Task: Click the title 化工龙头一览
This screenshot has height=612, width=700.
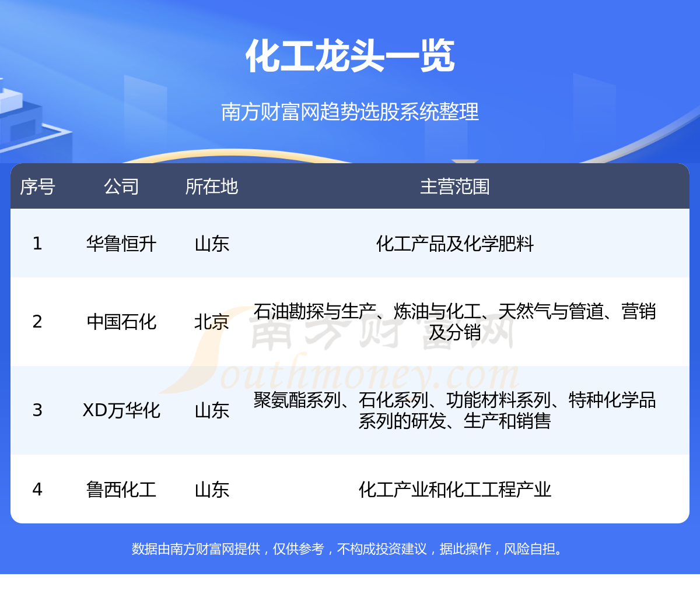Action: [x=350, y=57]
